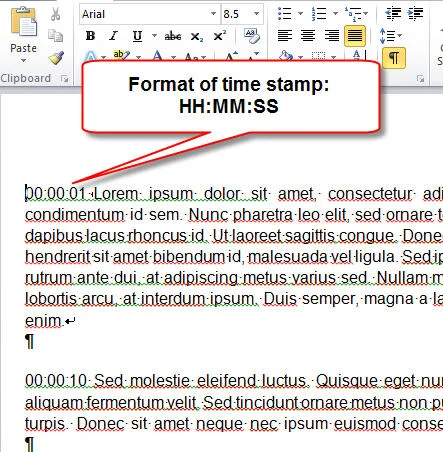This screenshot has height=452, width=443.
Task: Click the text effects A icon
Action: coord(91,55)
